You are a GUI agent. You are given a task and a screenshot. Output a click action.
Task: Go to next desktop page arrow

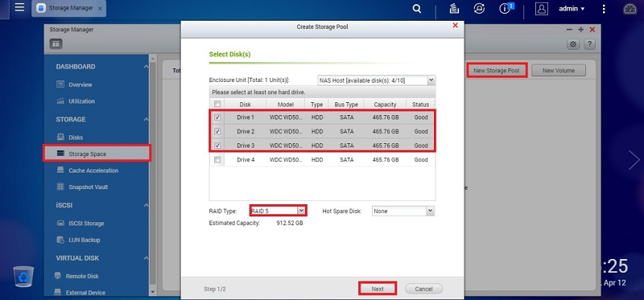click(634, 159)
